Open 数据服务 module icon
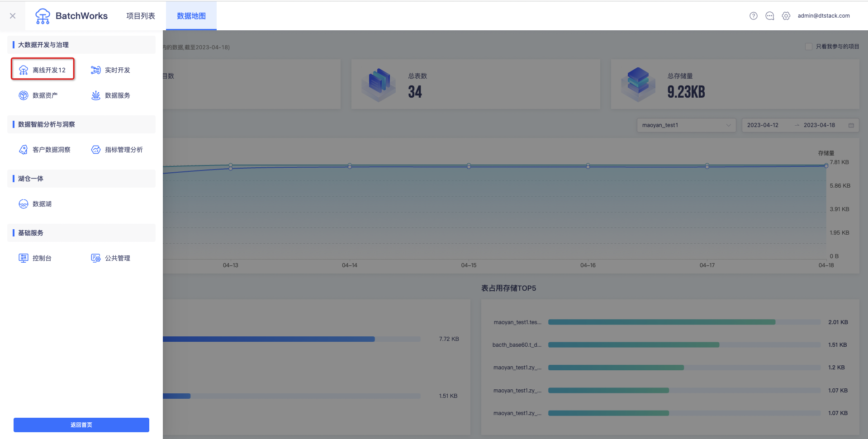Screen dimensions: 868x439 pos(96,95)
